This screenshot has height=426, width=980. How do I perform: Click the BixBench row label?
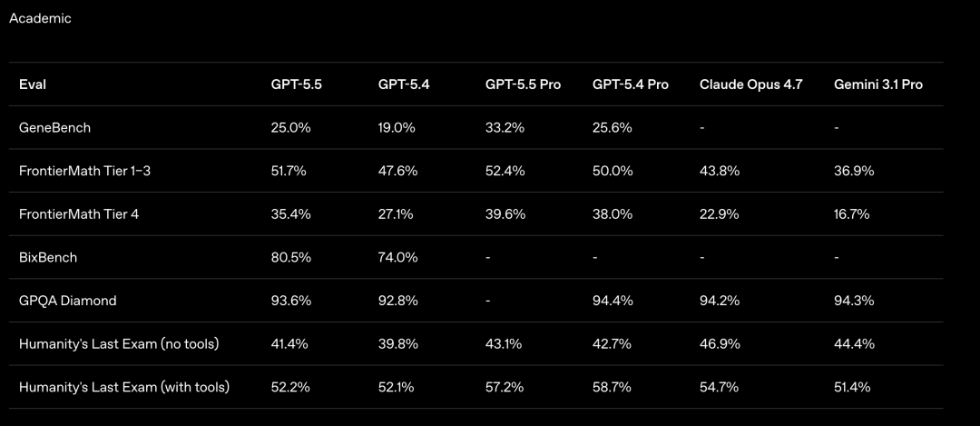click(x=48, y=257)
